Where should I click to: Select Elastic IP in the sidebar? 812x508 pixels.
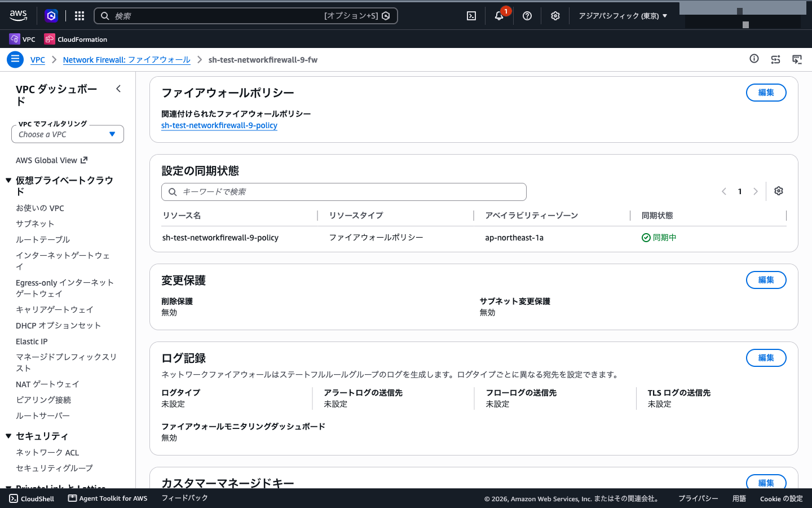(x=32, y=341)
